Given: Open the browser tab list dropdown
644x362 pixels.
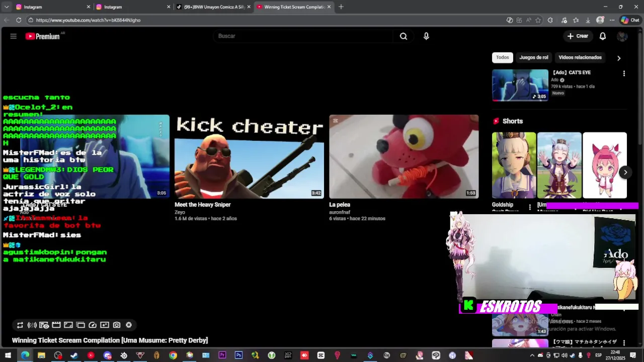Looking at the screenshot, I should (x=6, y=7).
